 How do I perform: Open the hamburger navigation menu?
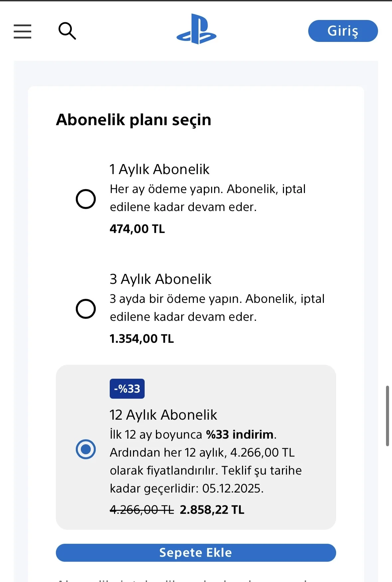[x=22, y=31]
